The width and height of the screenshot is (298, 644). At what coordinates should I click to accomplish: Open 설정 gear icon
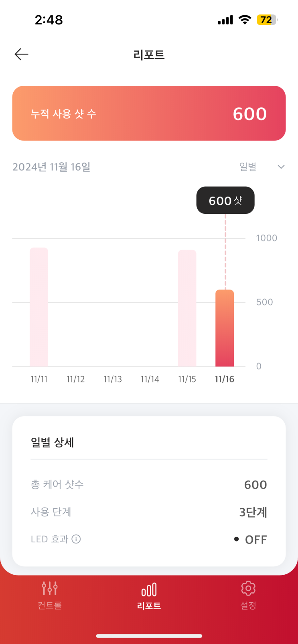click(248, 588)
